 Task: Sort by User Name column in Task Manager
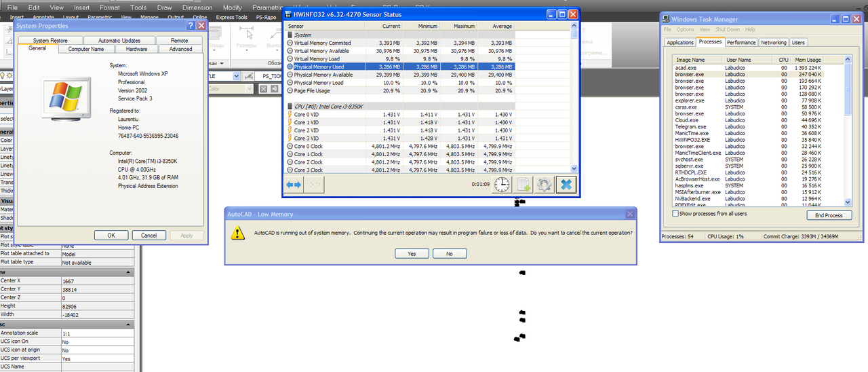(746, 60)
